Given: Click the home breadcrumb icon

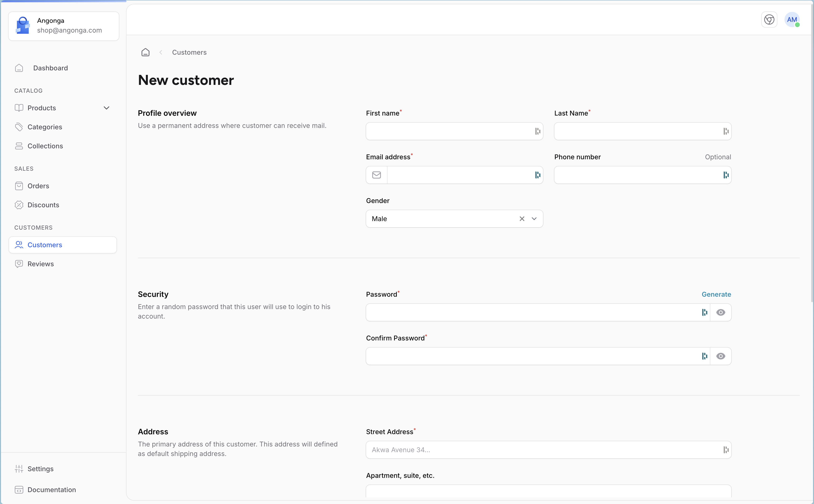Looking at the screenshot, I should point(145,52).
